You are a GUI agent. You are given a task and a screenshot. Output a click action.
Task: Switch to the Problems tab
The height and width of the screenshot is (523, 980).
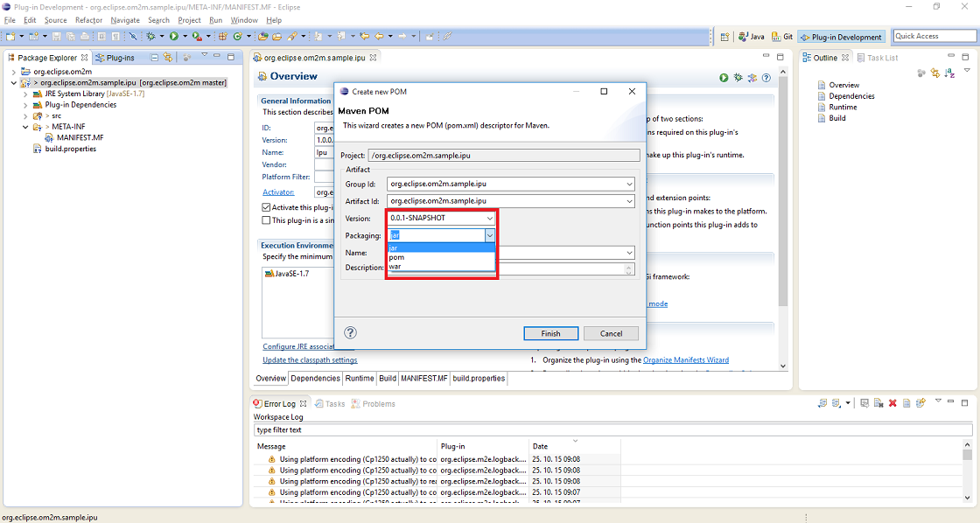pos(373,404)
